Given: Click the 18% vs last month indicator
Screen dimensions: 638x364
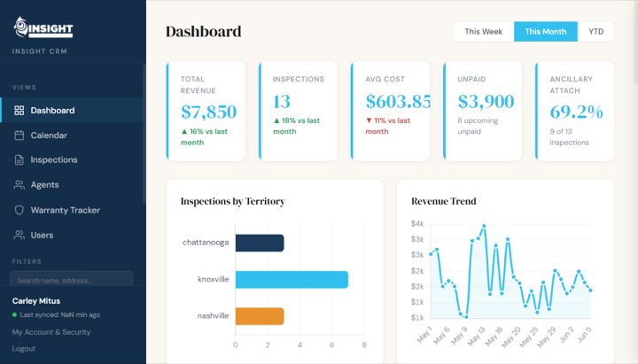Looking at the screenshot, I should [296, 126].
